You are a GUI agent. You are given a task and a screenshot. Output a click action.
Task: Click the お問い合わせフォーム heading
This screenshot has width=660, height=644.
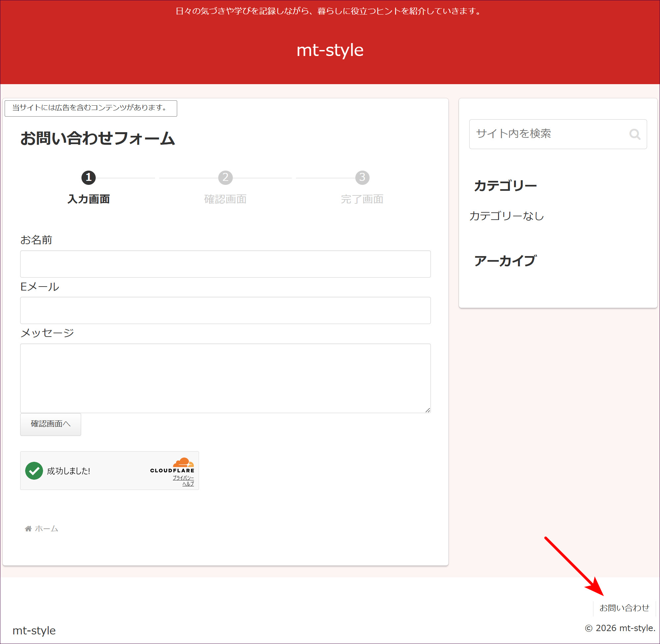click(x=97, y=138)
